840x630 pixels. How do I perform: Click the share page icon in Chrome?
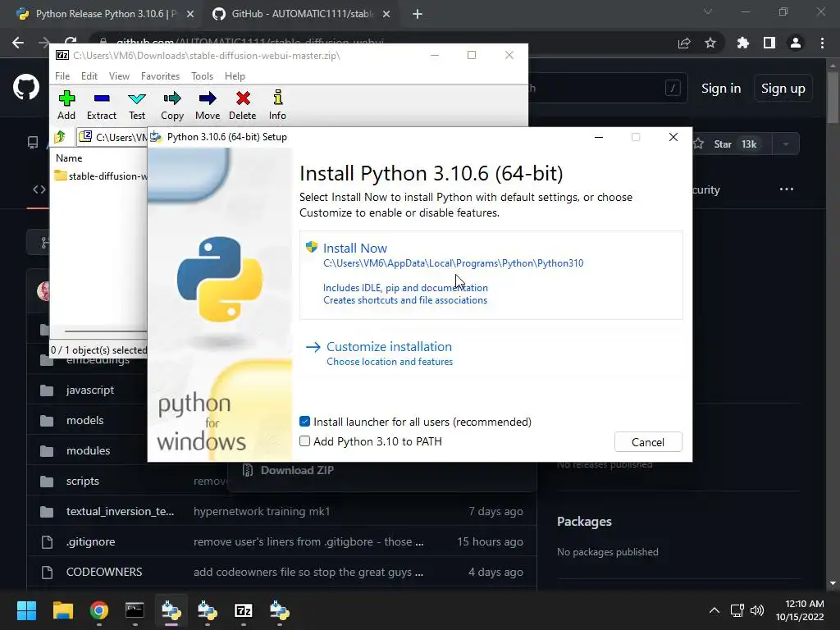684,43
